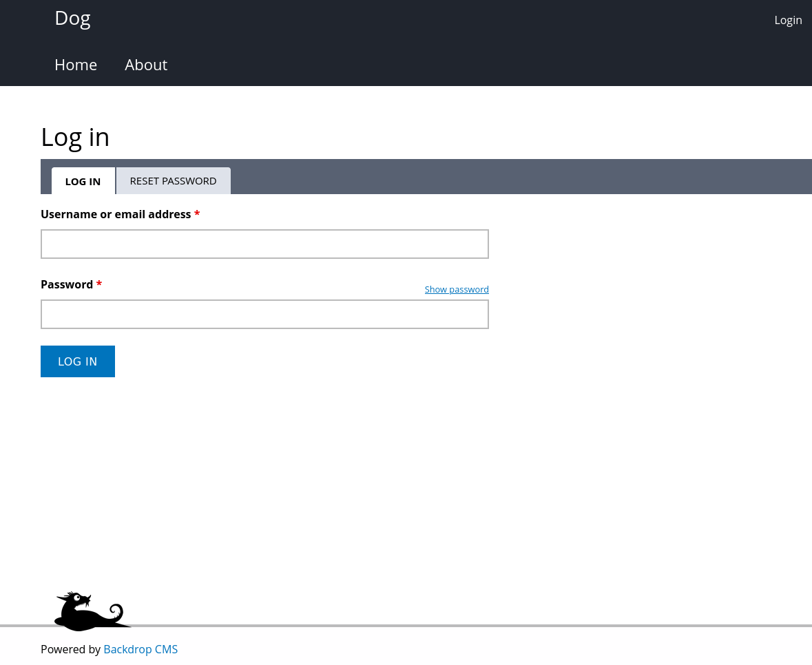Click the Password field label

pyautogui.click(x=67, y=284)
